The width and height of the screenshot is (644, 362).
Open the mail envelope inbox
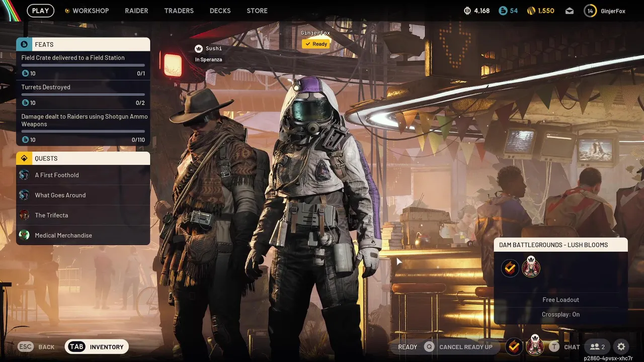pyautogui.click(x=570, y=11)
